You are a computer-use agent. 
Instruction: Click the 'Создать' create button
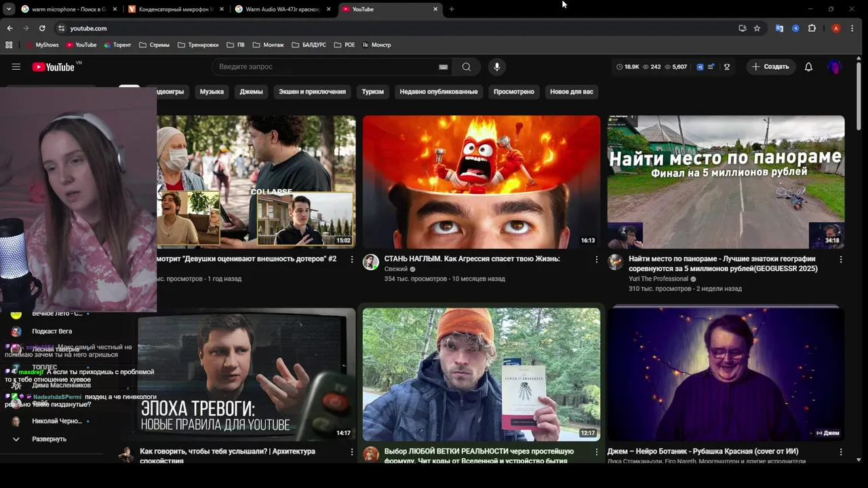[x=770, y=66]
